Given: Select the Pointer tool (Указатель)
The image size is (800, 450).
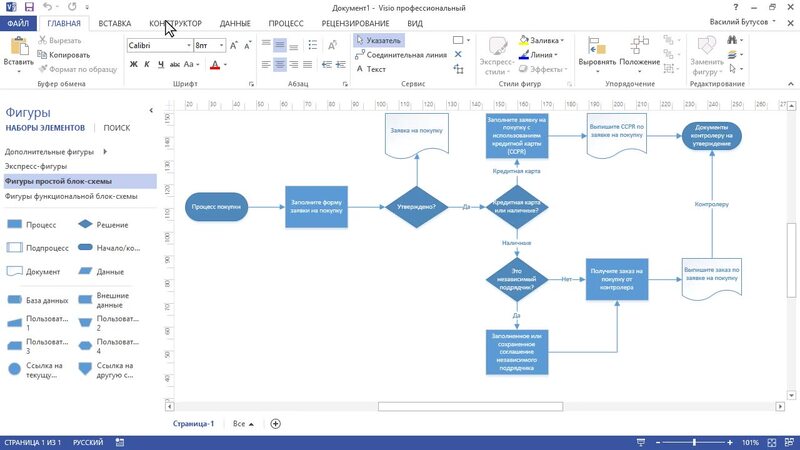Looking at the screenshot, I should click(378, 41).
